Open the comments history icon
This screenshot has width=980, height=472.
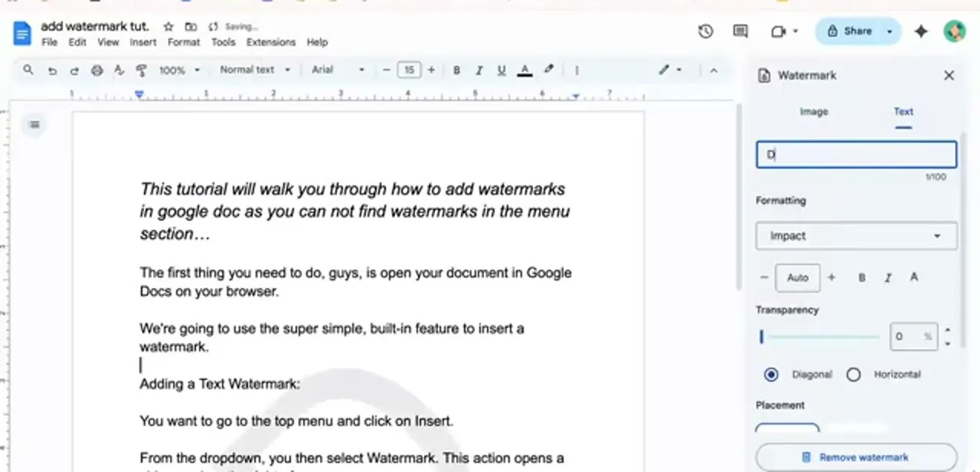coord(740,31)
